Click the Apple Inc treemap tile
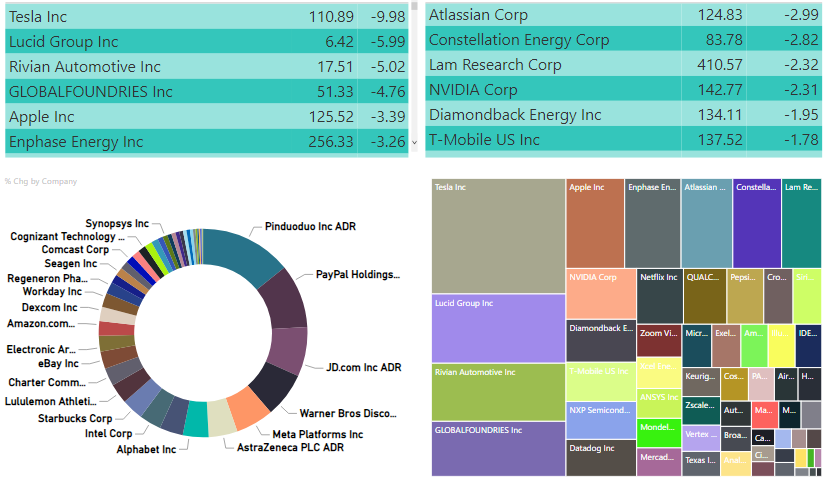 (595, 223)
